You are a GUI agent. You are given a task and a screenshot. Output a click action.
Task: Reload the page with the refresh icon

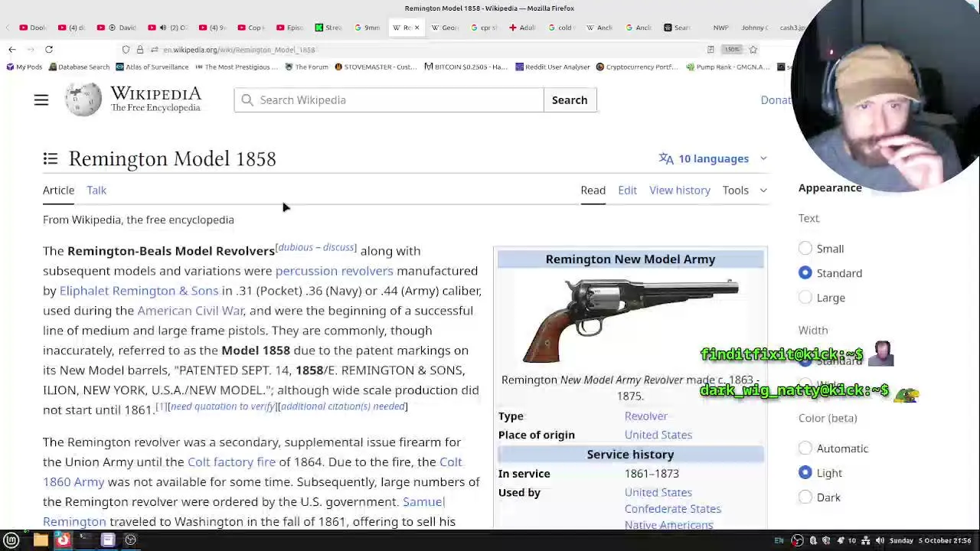point(49,50)
